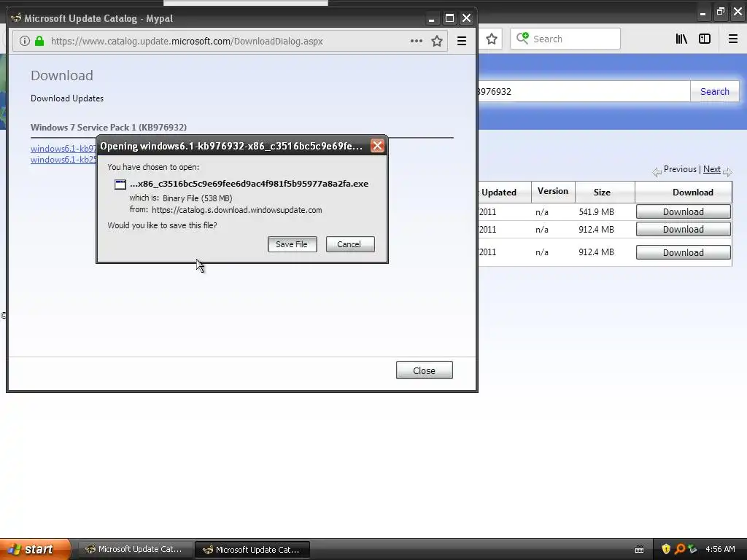Viewport: 747px width, 560px height.
Task: Open second windows6.1-kb25 download link
Action: [x=63, y=160]
